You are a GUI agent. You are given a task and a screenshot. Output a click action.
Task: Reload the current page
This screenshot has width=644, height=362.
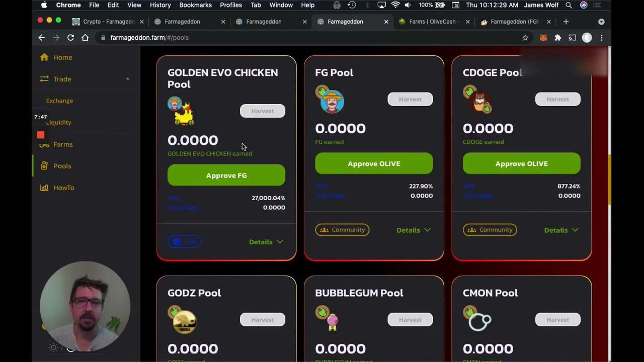[x=70, y=38]
